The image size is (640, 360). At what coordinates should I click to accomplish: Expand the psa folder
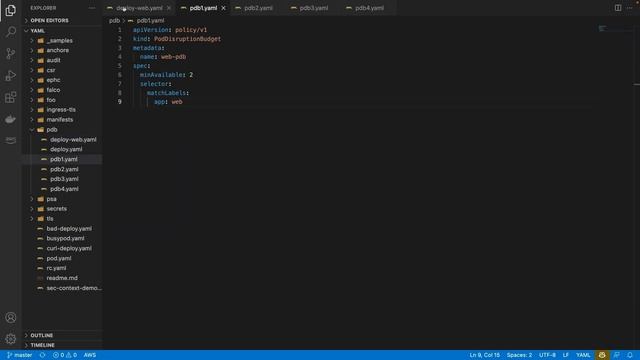coord(51,199)
